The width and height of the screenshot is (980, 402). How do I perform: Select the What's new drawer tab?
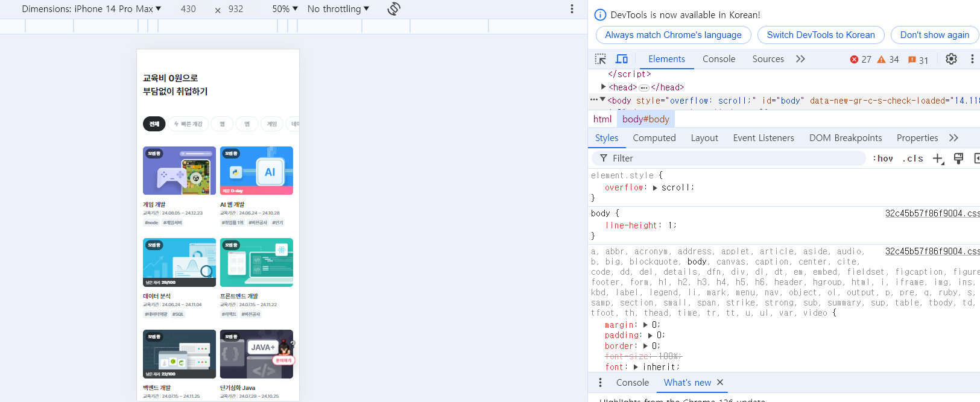(688, 383)
